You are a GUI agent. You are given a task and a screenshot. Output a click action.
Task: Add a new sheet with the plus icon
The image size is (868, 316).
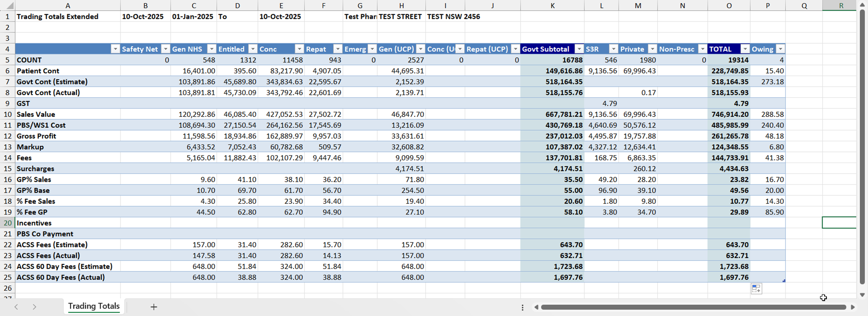(154, 307)
